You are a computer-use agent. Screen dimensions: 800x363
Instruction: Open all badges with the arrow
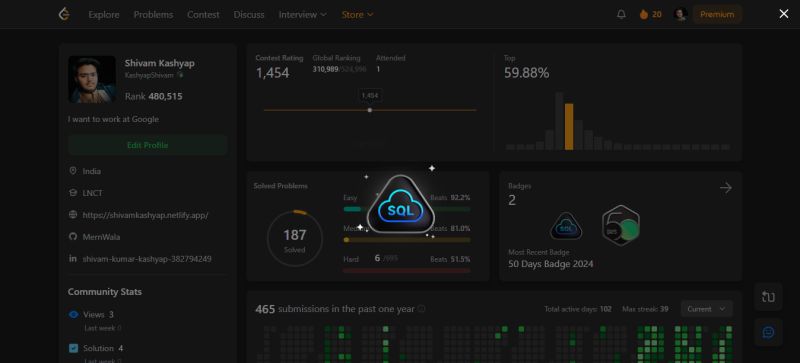pyautogui.click(x=726, y=188)
